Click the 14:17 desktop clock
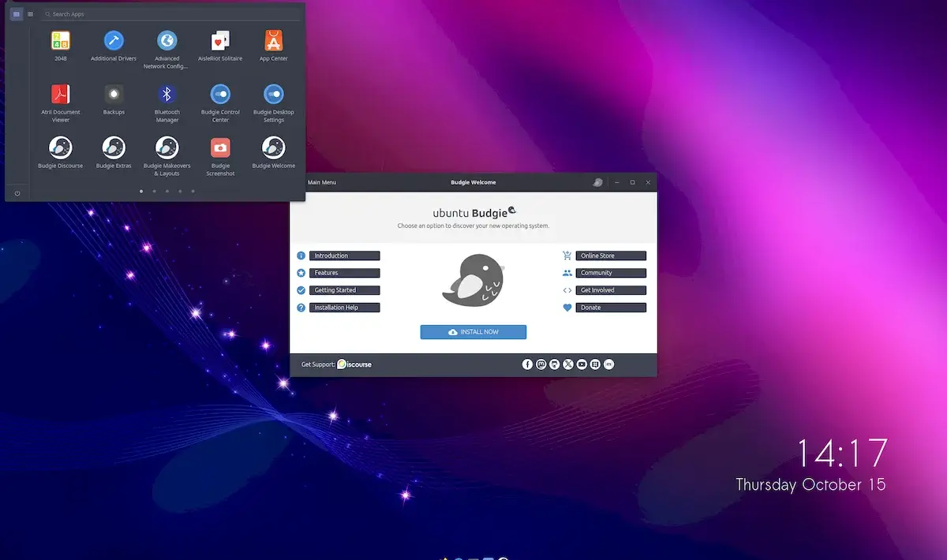This screenshot has height=560, width=947. (842, 454)
